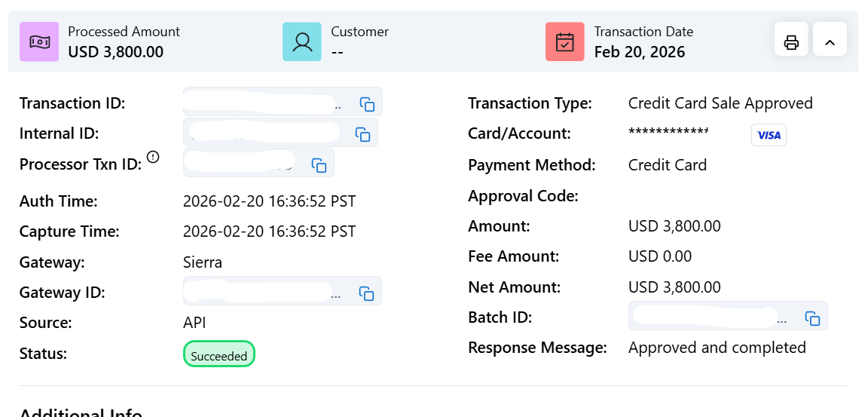The width and height of the screenshot is (868, 417).
Task: Click the Succeeded status badge
Action: pyautogui.click(x=219, y=356)
